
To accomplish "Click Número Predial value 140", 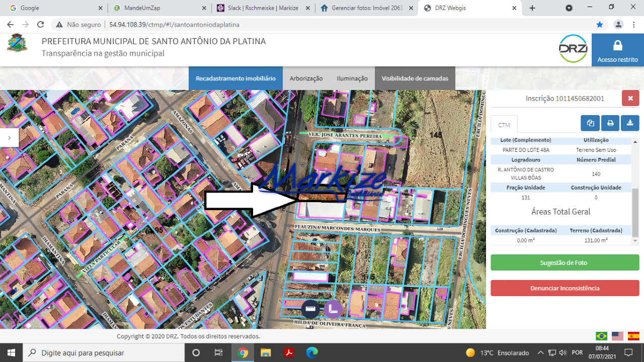I will [596, 174].
